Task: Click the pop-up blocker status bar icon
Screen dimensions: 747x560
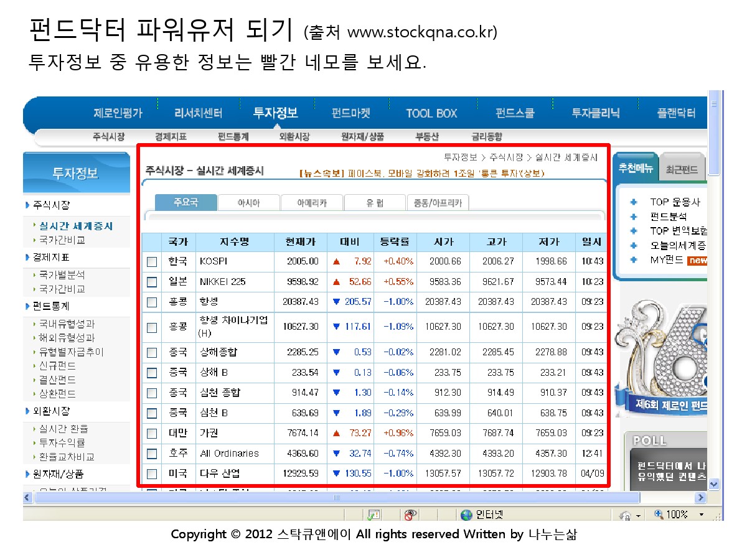Action: tap(374, 515)
